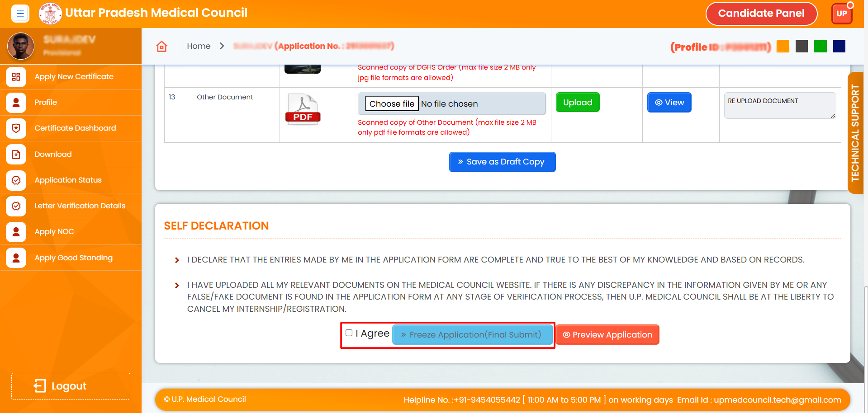Expand the Technical Support side tab
The image size is (868, 413).
[x=855, y=133]
